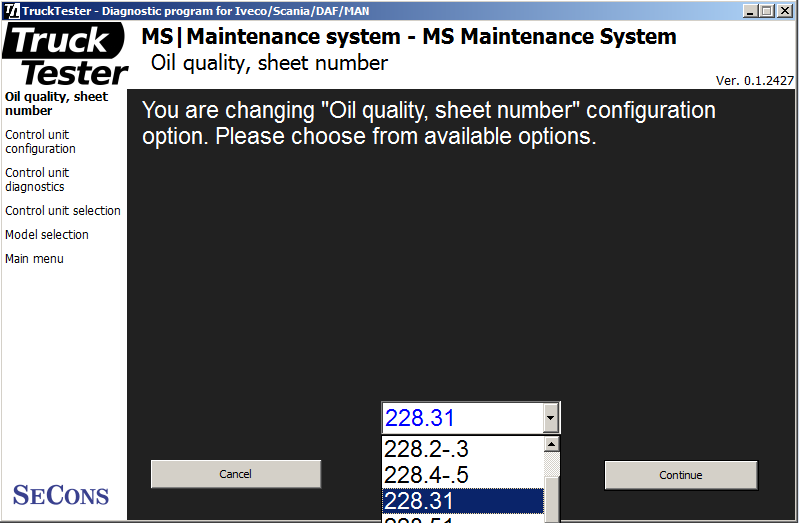799x523 pixels.
Task: Click the Cancel button
Action: pyautogui.click(x=236, y=474)
